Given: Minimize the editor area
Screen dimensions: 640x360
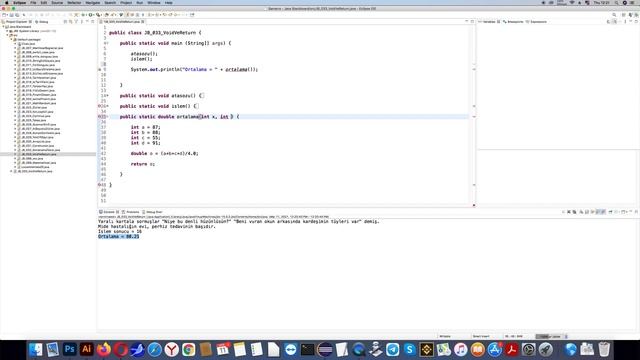Looking at the screenshot, I should click(x=467, y=21).
